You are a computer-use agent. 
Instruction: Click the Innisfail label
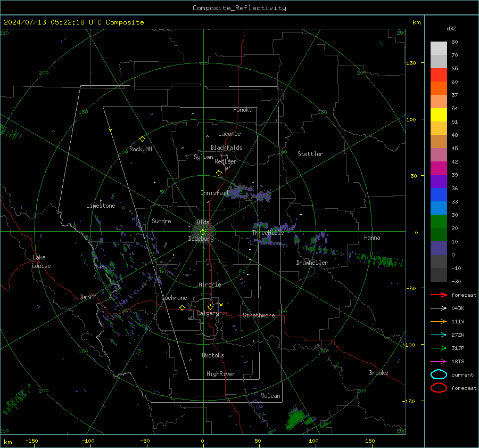(x=214, y=193)
